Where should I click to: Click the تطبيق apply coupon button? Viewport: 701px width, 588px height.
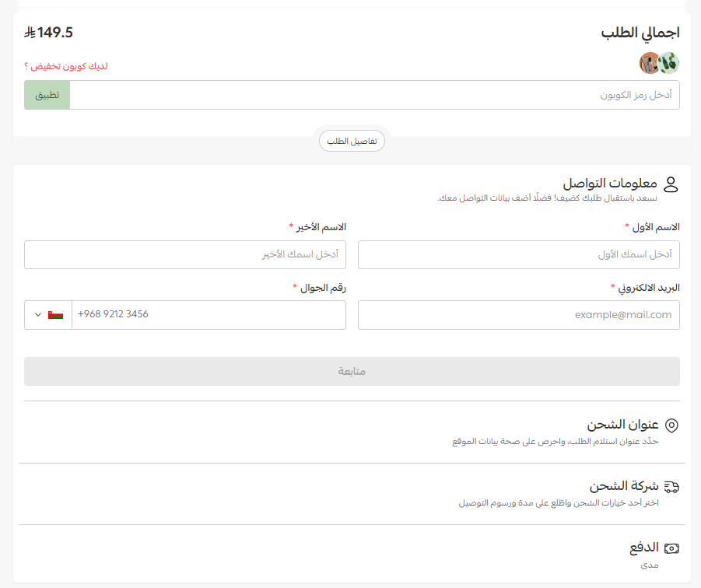tap(47, 95)
